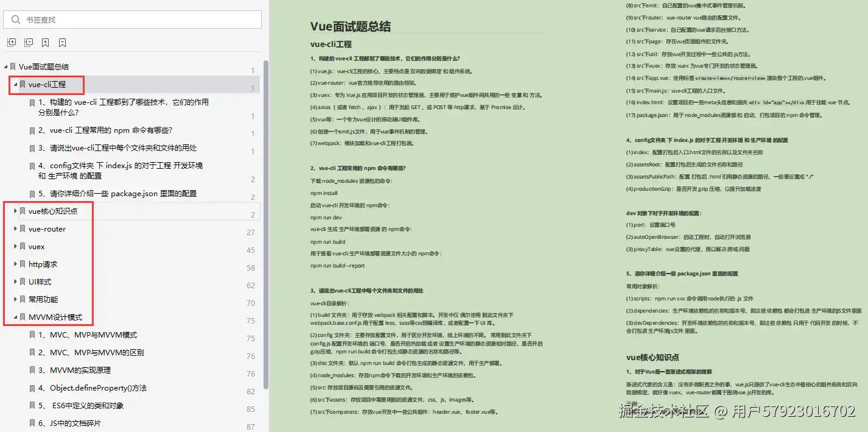
Task: Click the bookmark icon beside vue-cli工程
Action: 23,84
